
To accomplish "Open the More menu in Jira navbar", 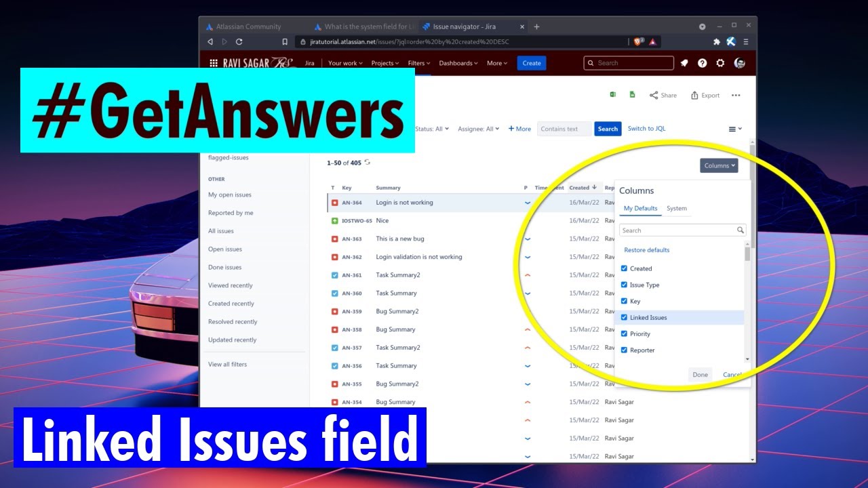I will coord(497,63).
